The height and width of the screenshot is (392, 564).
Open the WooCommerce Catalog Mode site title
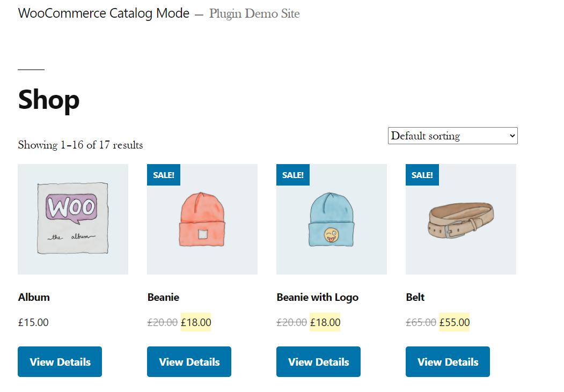pyautogui.click(x=104, y=13)
